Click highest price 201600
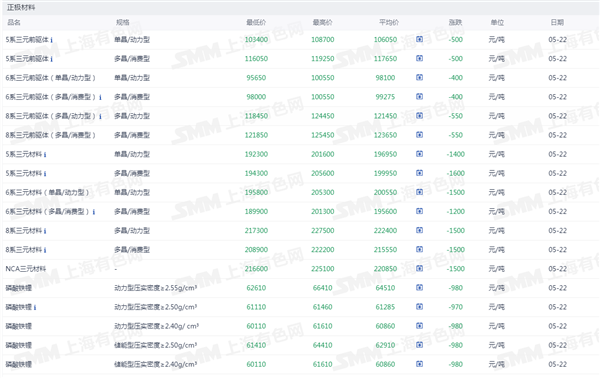 pyautogui.click(x=323, y=154)
